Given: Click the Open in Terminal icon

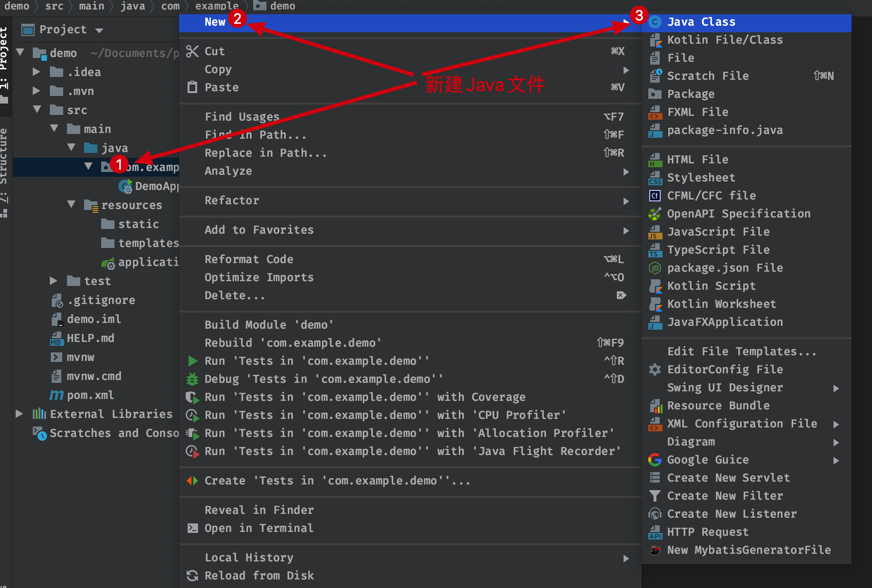Looking at the screenshot, I should tap(192, 528).
